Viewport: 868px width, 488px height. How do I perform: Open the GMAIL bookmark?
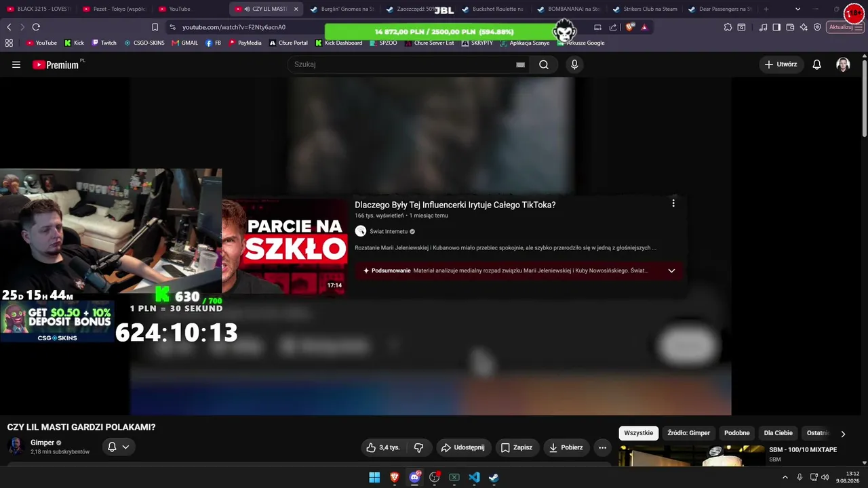185,43
